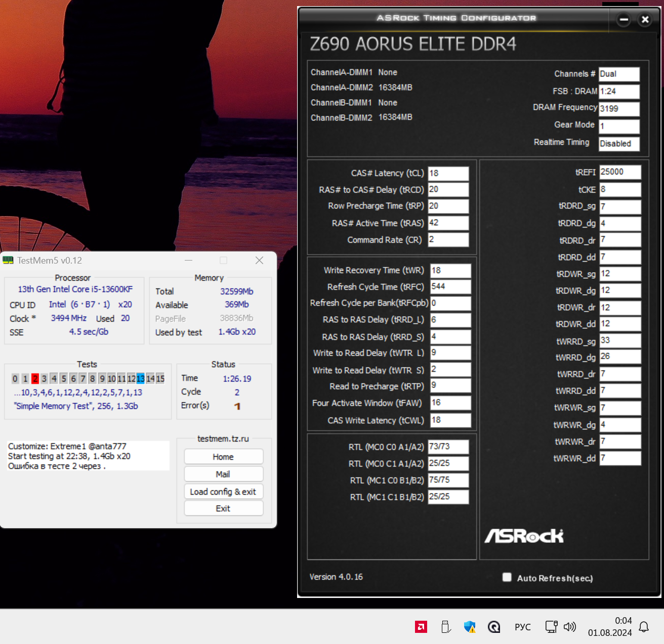Click the tWRRD_dg value field
The height and width of the screenshot is (644, 664).
click(x=620, y=357)
